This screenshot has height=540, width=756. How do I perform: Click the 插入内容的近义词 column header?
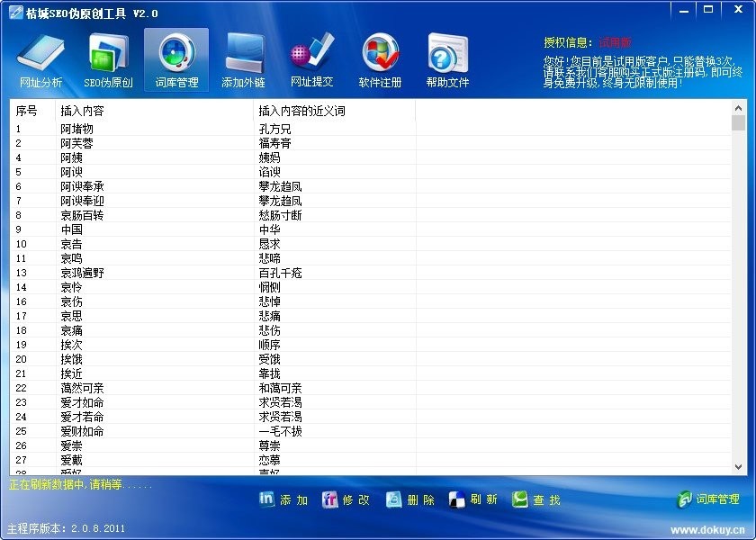pos(301,111)
